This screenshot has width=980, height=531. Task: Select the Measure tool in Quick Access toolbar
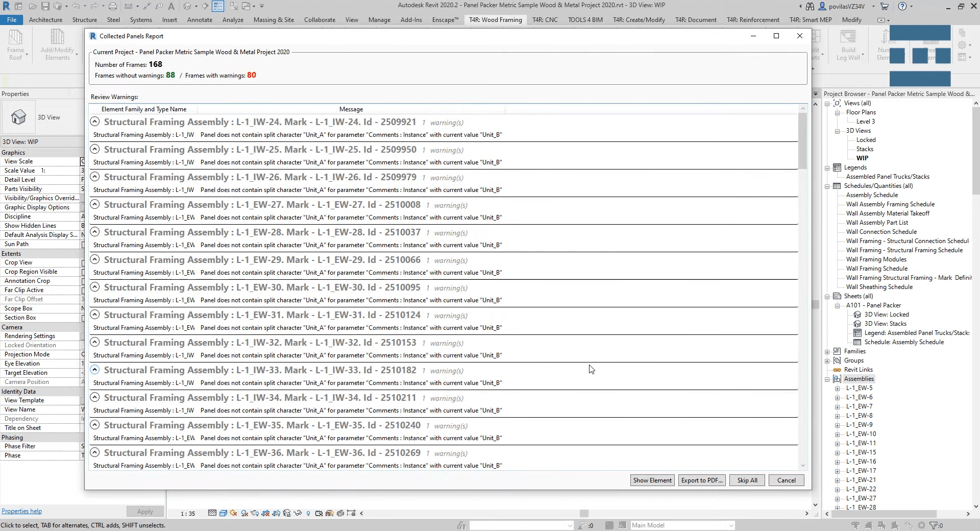tap(129, 6)
